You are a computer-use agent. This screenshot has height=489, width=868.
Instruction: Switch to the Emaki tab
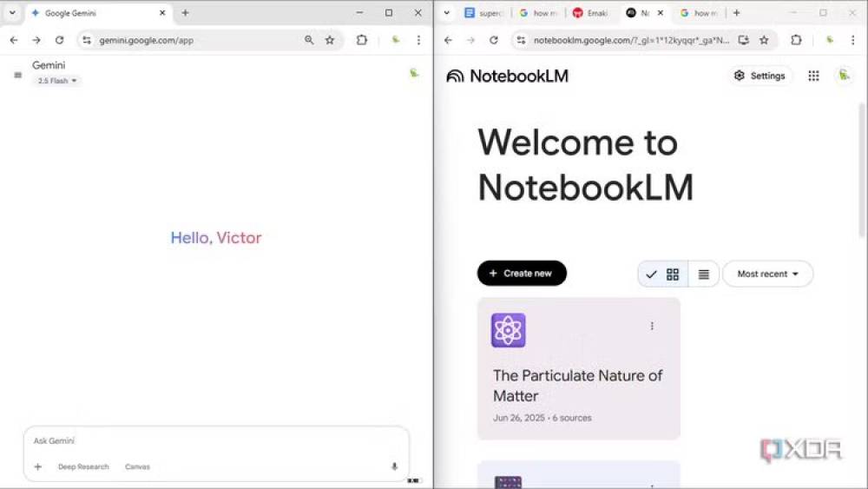click(591, 13)
